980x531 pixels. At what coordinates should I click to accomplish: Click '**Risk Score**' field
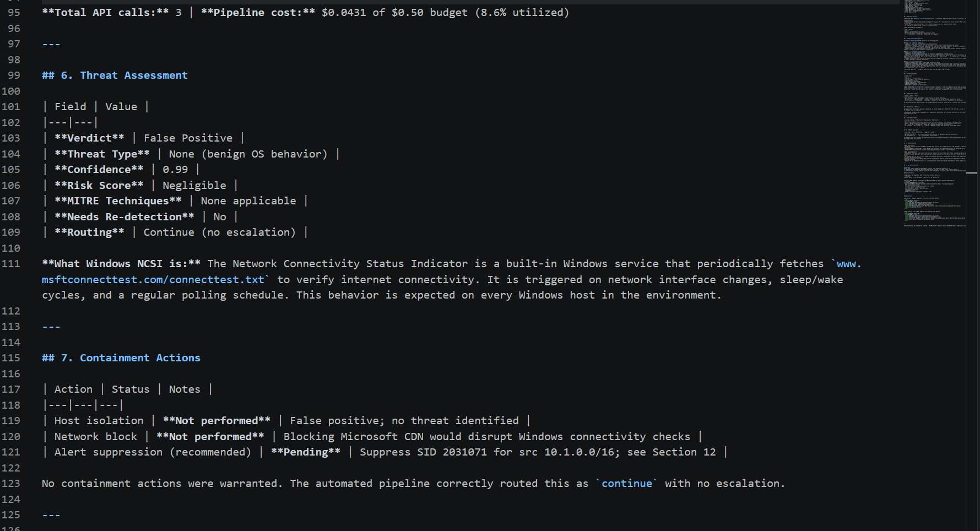click(99, 186)
